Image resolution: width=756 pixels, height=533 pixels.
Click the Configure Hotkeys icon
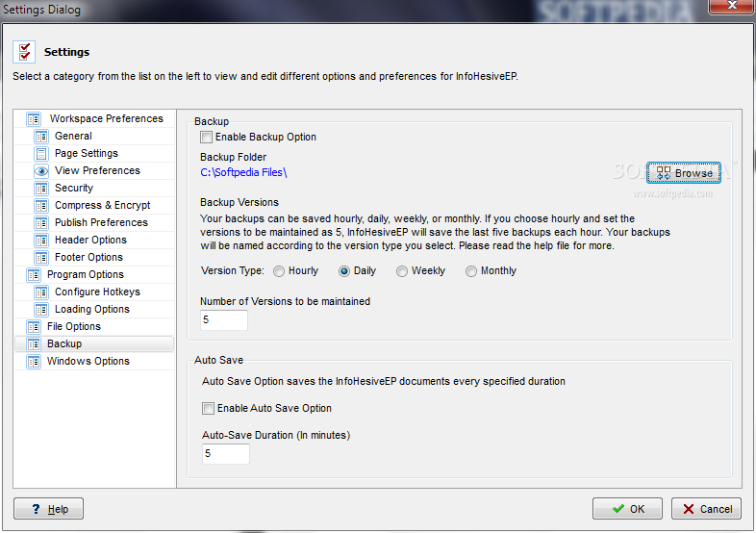tap(41, 292)
